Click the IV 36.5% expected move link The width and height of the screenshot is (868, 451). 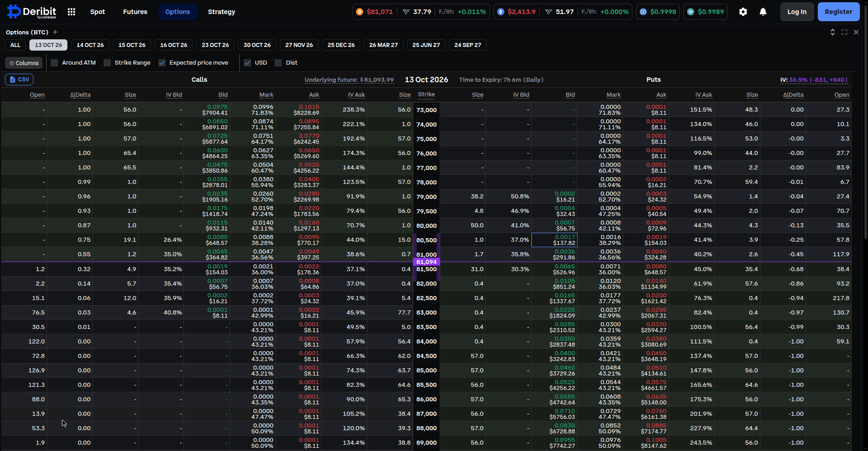coord(814,80)
